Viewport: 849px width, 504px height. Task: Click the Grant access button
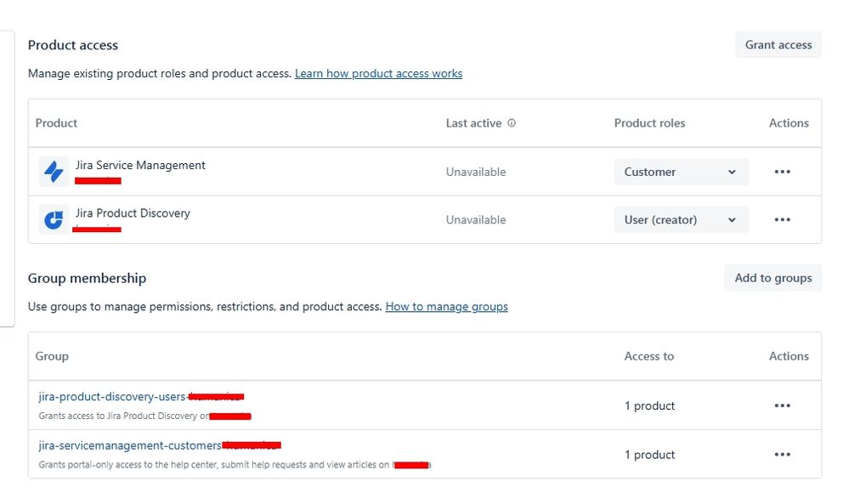point(778,45)
